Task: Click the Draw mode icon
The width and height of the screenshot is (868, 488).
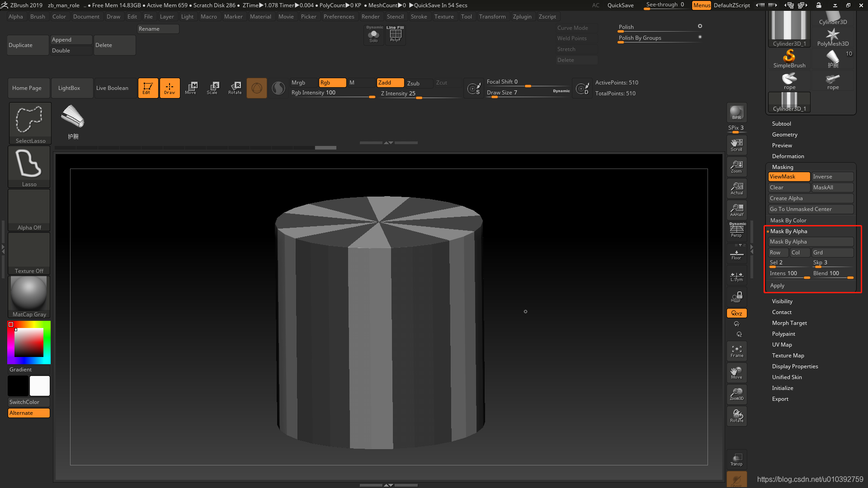Action: tap(170, 88)
